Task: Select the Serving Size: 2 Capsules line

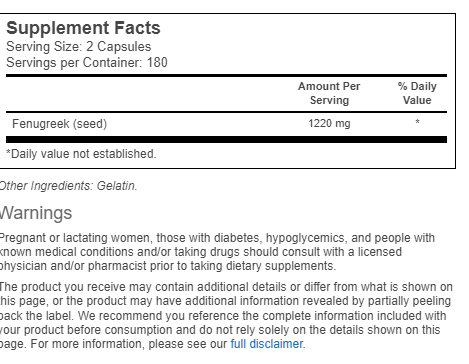Action: (x=79, y=47)
